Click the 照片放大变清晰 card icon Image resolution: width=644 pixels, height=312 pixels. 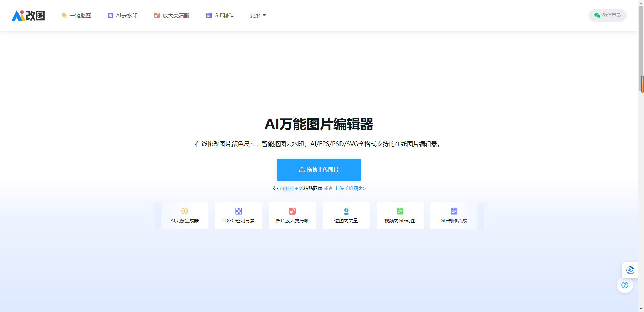click(292, 211)
